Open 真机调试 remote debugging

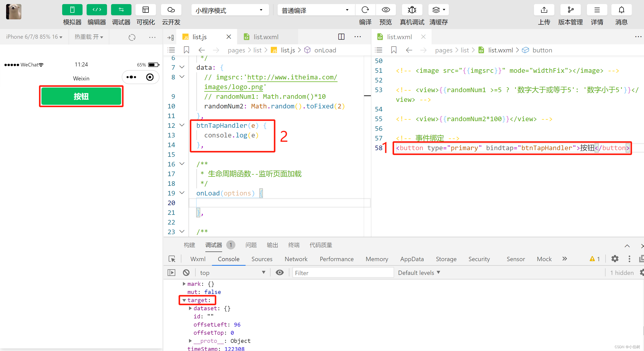tap(412, 10)
